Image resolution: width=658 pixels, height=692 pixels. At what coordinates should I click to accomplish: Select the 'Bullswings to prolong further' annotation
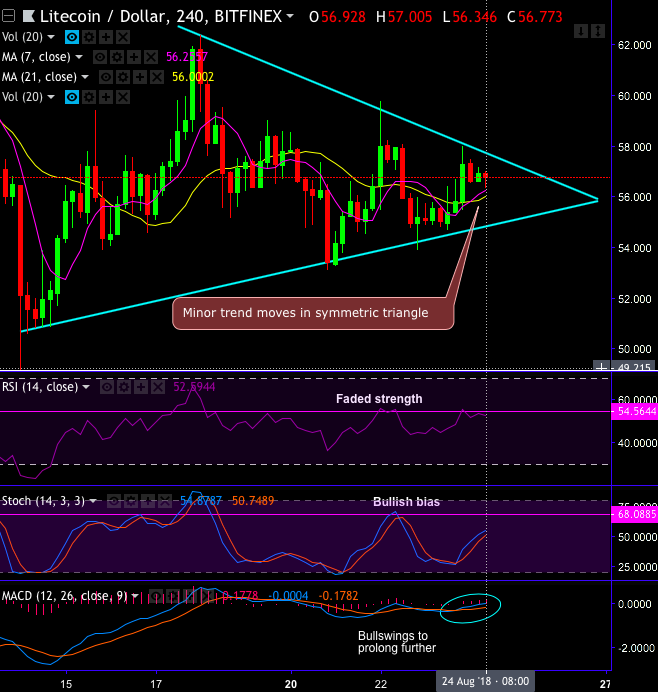(x=397, y=642)
